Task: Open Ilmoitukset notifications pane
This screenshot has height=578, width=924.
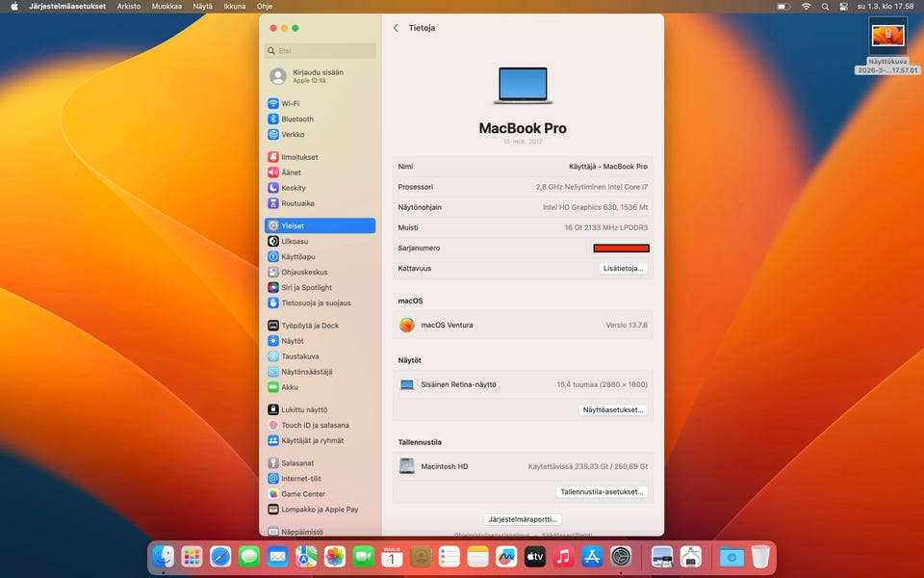Action: click(298, 157)
